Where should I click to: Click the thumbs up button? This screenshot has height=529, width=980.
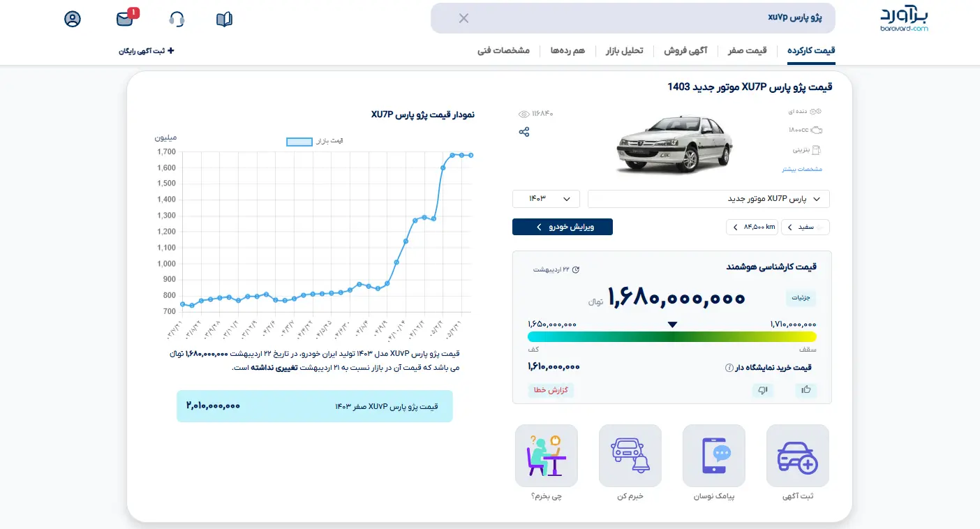point(806,390)
